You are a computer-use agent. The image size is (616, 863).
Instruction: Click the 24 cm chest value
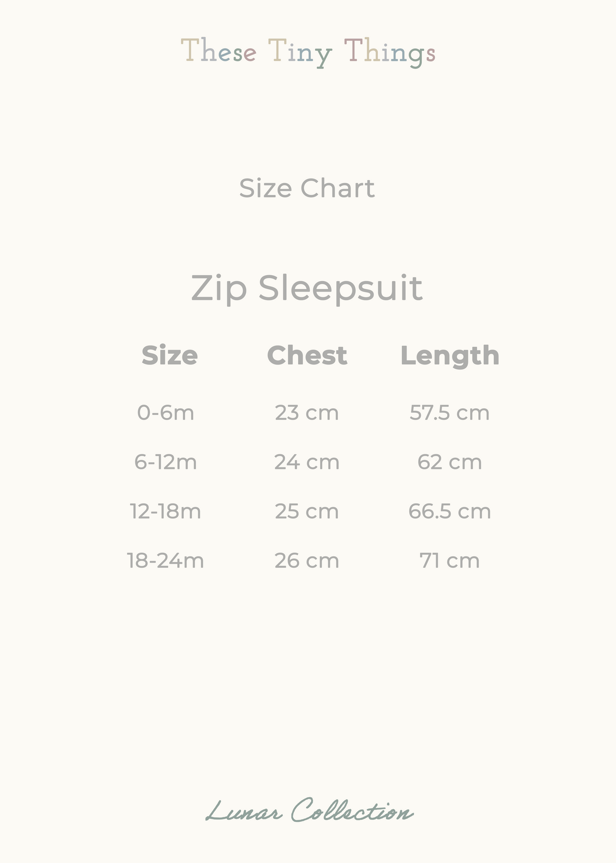pyautogui.click(x=307, y=462)
